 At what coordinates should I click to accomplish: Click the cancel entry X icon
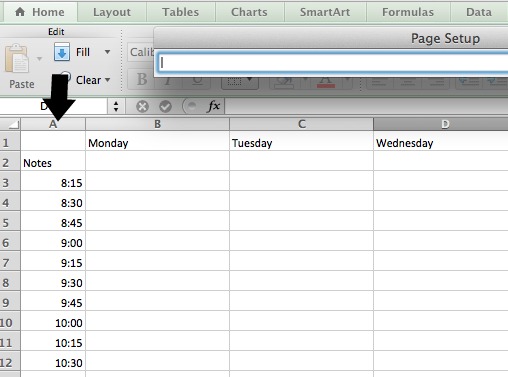[142, 107]
